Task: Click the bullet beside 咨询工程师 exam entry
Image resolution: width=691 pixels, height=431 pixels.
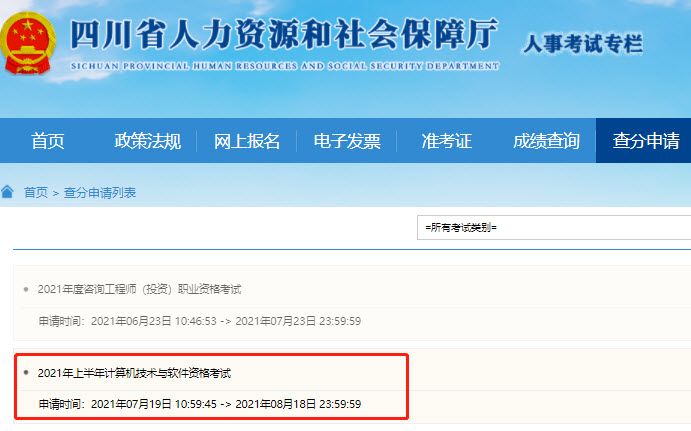Action: 26,289
